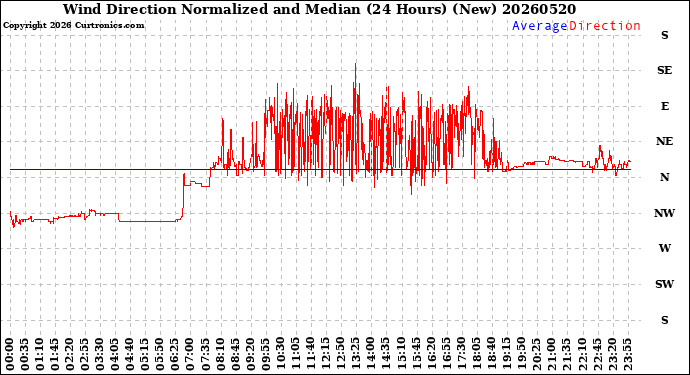The width and height of the screenshot is (690, 375).
Task: Click the 18:05 time axis label
Action: (477, 354)
